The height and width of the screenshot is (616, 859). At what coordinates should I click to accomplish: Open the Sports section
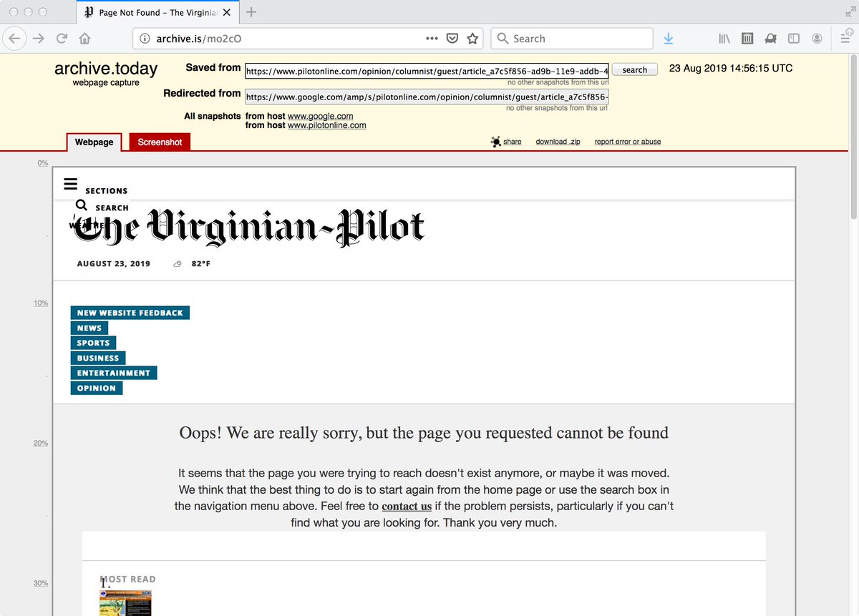tap(93, 343)
